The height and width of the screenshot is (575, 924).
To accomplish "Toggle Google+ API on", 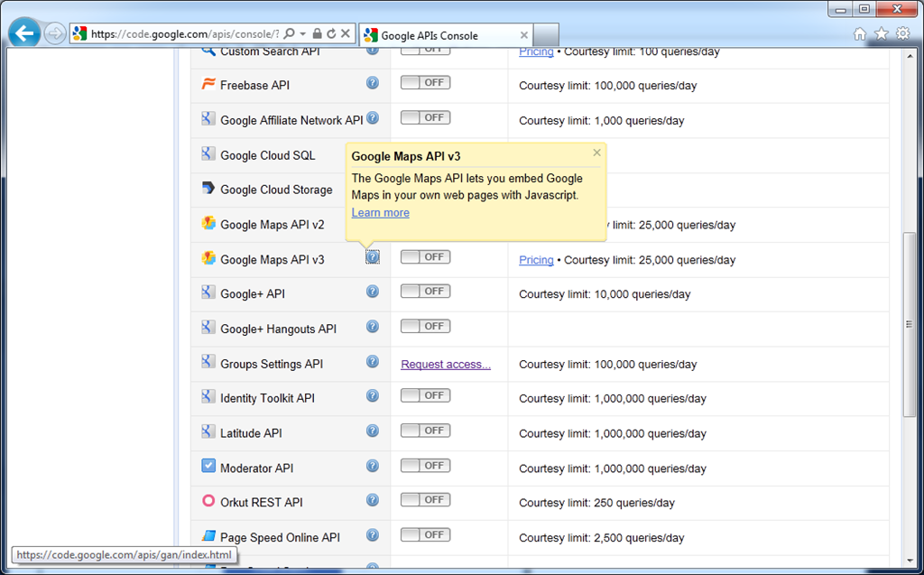I will [x=426, y=291].
